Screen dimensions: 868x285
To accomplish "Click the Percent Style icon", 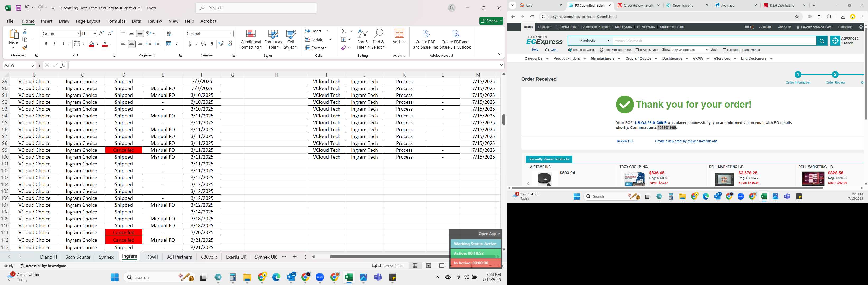I will (203, 44).
